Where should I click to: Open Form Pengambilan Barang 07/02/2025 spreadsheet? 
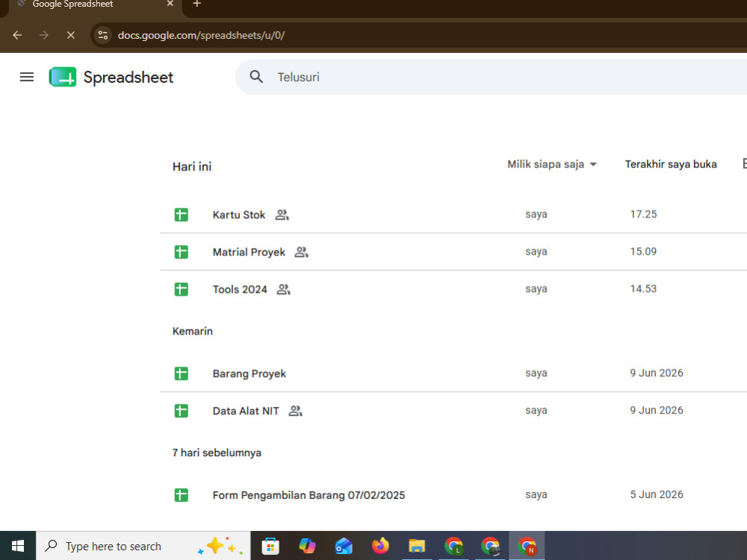click(x=309, y=495)
